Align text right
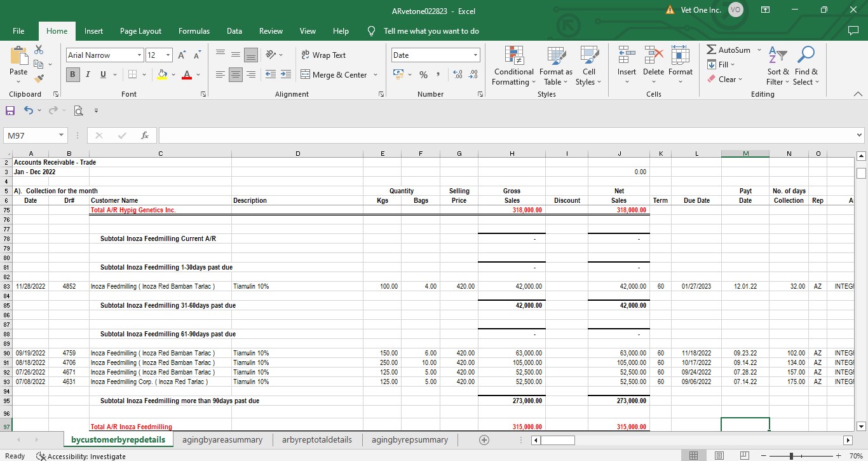 coord(251,74)
